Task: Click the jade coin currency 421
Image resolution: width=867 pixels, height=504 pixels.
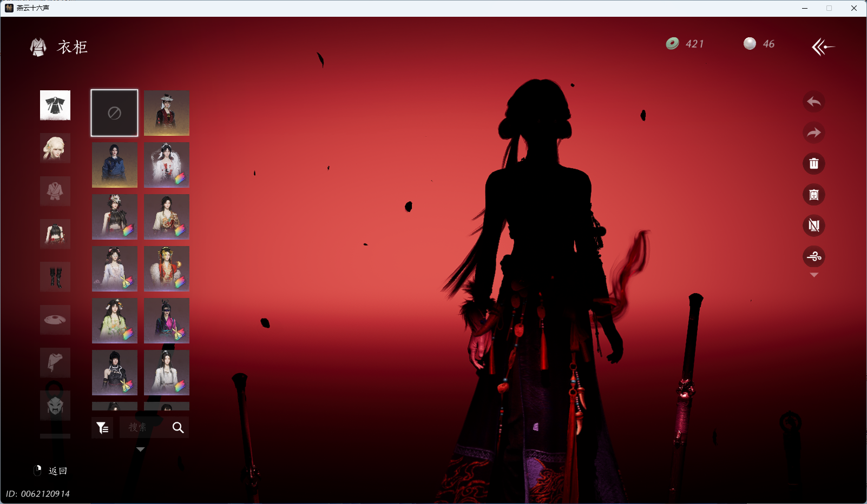Action: pos(685,44)
